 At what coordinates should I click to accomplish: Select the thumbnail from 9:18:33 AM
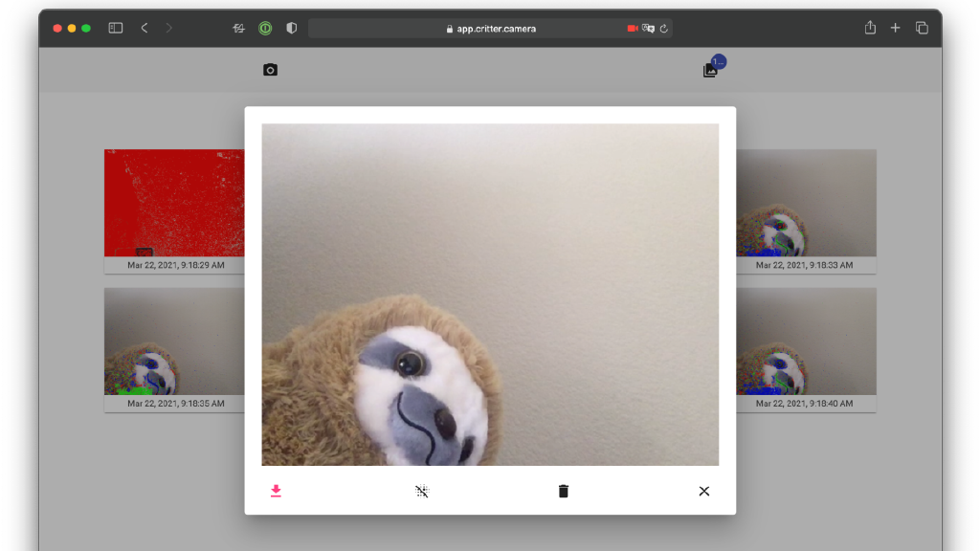(806, 203)
